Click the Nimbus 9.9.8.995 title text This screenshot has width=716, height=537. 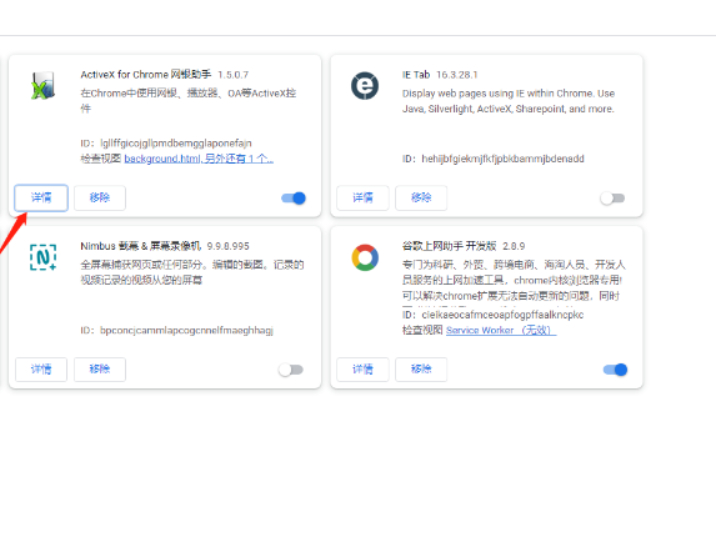pos(165,246)
